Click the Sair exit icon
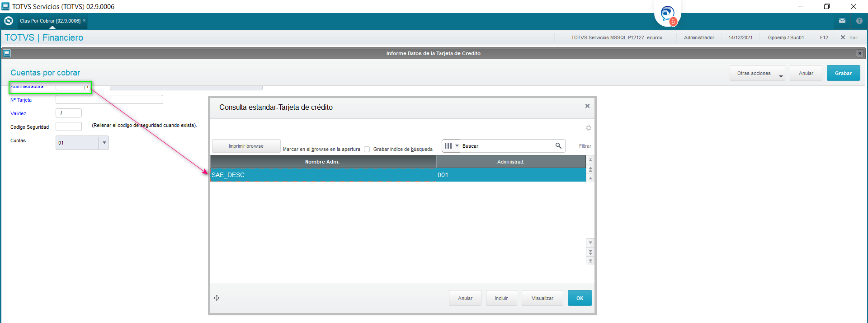Image resolution: width=868 pixels, height=323 pixels. (x=843, y=37)
